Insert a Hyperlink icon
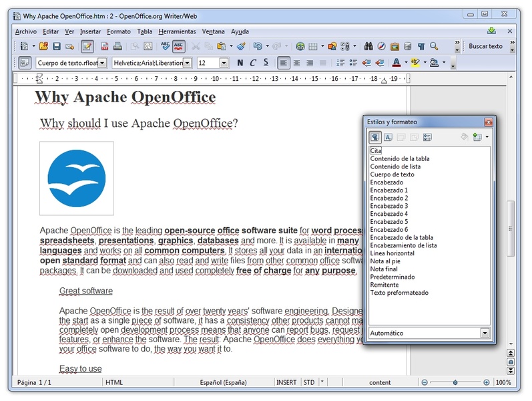 point(300,46)
